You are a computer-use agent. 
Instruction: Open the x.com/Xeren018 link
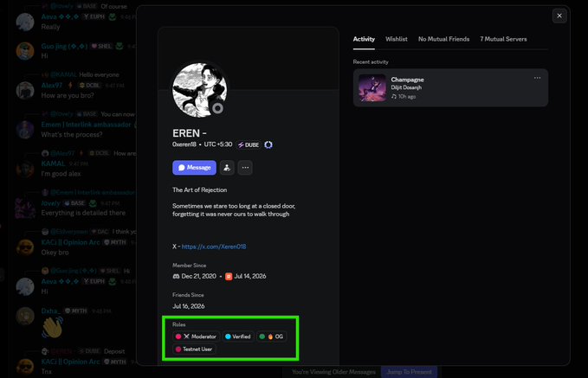[x=214, y=247]
